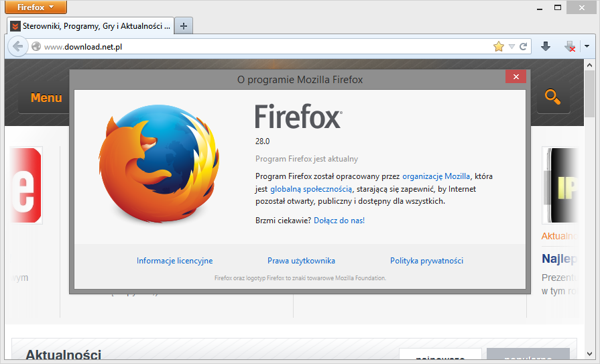600x364 pixels.
Task: Click the Najlep article headline on right
Action: pos(559,259)
